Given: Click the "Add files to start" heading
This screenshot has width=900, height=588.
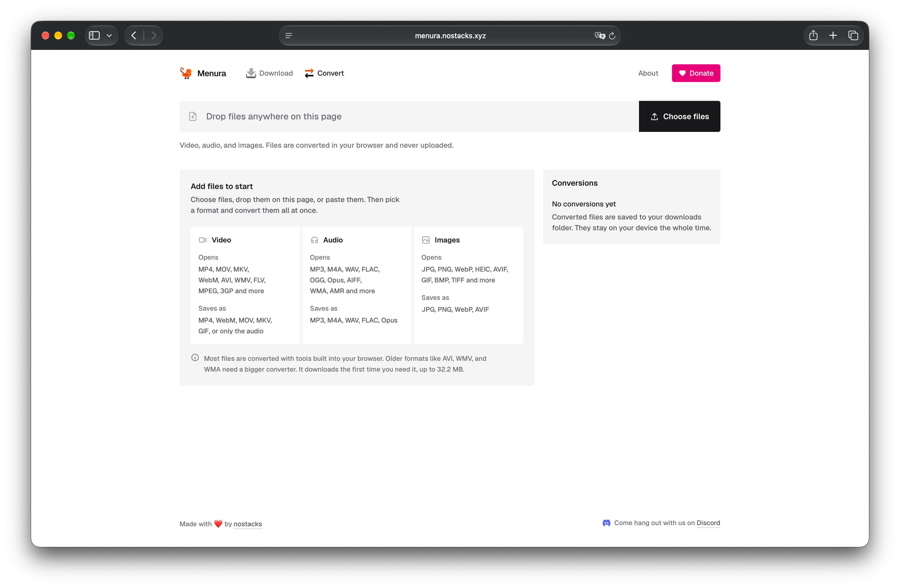Looking at the screenshot, I should point(222,186).
